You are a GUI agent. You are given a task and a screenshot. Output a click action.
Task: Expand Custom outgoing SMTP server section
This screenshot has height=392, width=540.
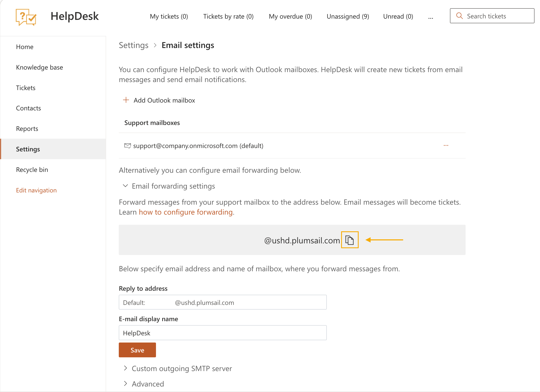click(126, 368)
